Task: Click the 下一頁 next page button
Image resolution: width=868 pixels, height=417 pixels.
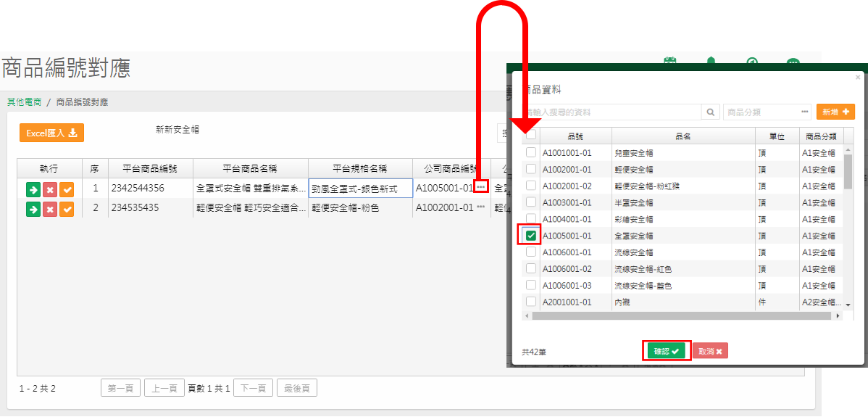Action: 254,388
